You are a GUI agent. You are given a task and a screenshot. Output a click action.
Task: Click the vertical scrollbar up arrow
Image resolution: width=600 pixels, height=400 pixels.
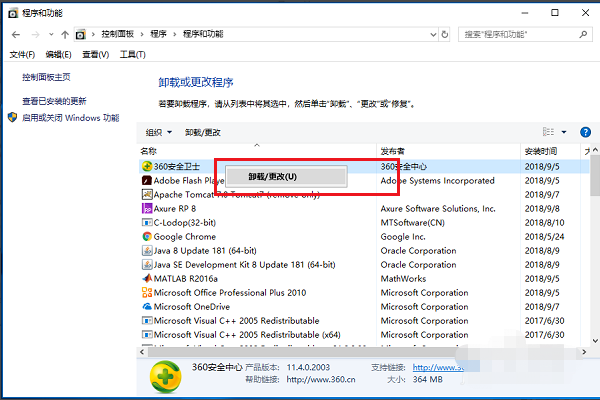coord(595,150)
